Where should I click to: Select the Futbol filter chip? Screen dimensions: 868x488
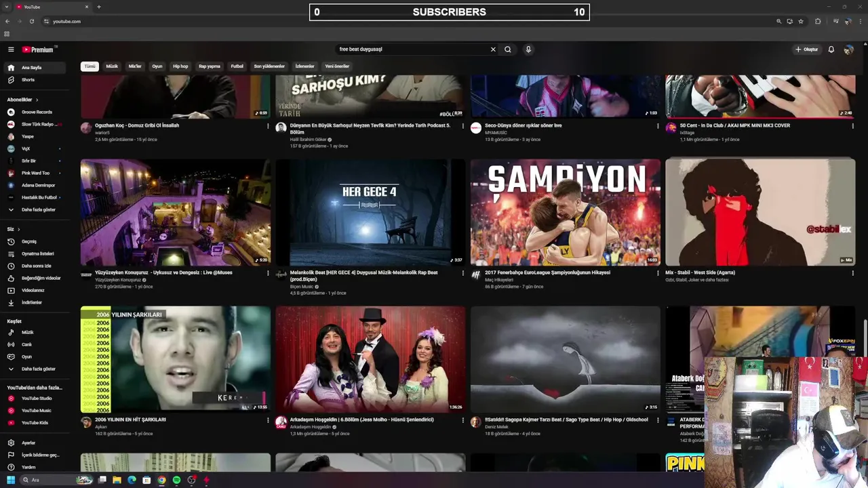237,66
